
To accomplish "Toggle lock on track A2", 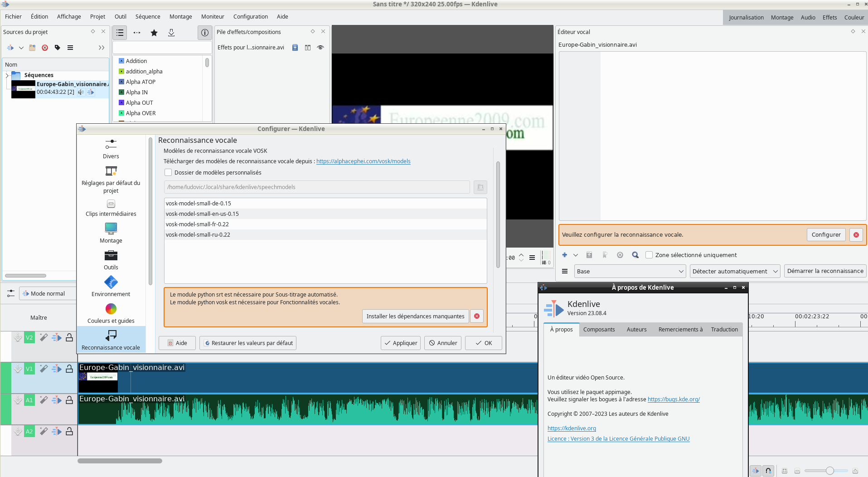I will [x=69, y=431].
